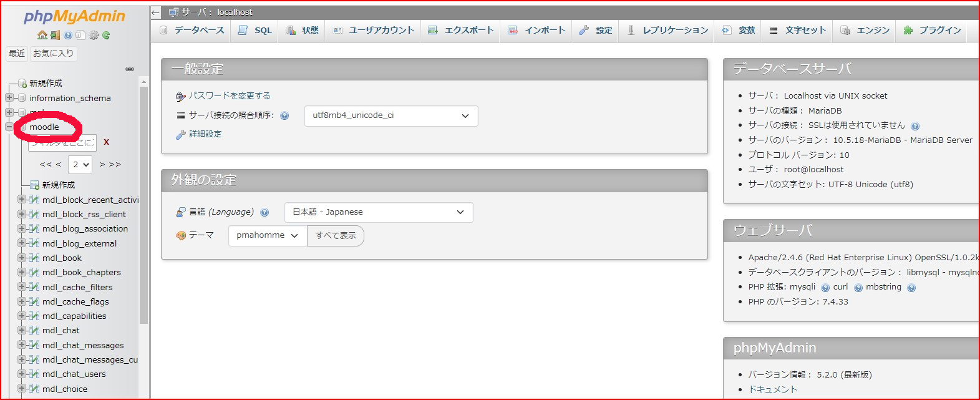Expand mdl_chat_users table node
980x400 pixels.
pos(22,374)
